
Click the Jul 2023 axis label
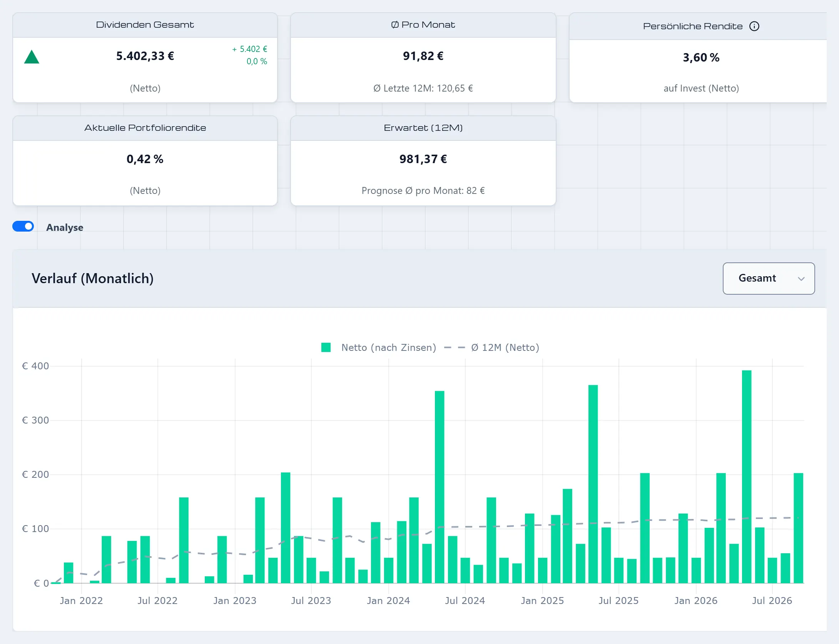click(x=311, y=601)
